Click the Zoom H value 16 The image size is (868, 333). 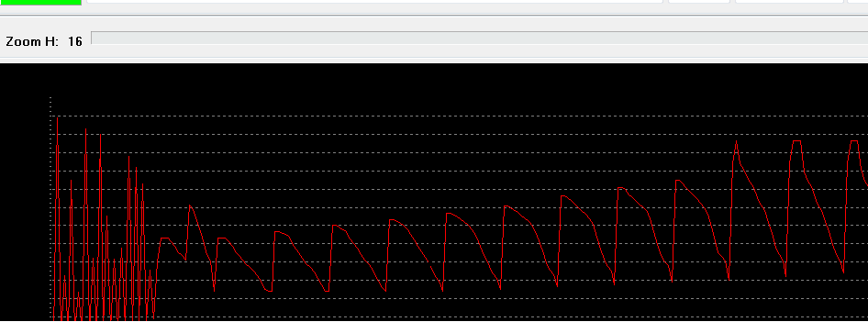[75, 41]
